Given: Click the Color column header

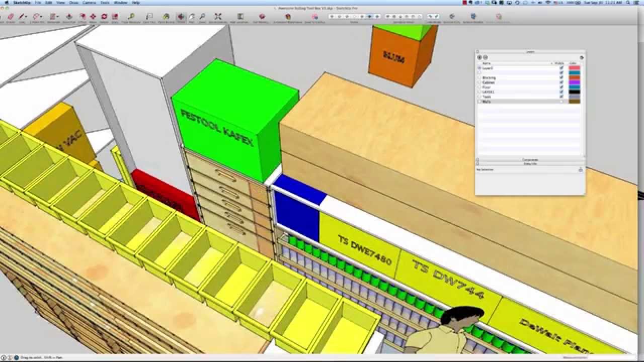Looking at the screenshot, I should (573, 63).
